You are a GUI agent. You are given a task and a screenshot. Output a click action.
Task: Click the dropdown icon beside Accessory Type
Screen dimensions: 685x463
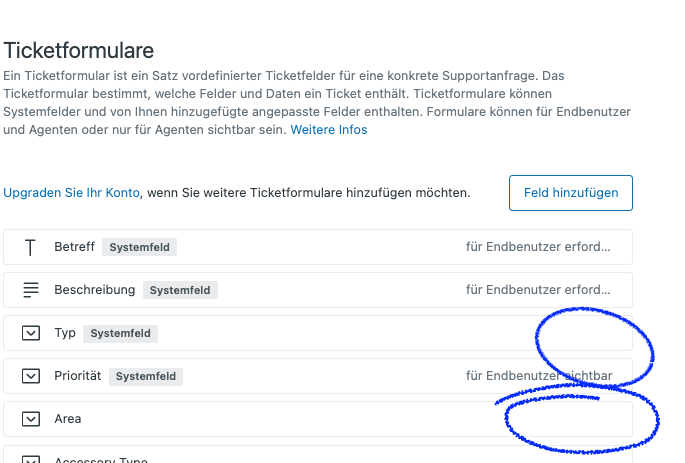31,460
